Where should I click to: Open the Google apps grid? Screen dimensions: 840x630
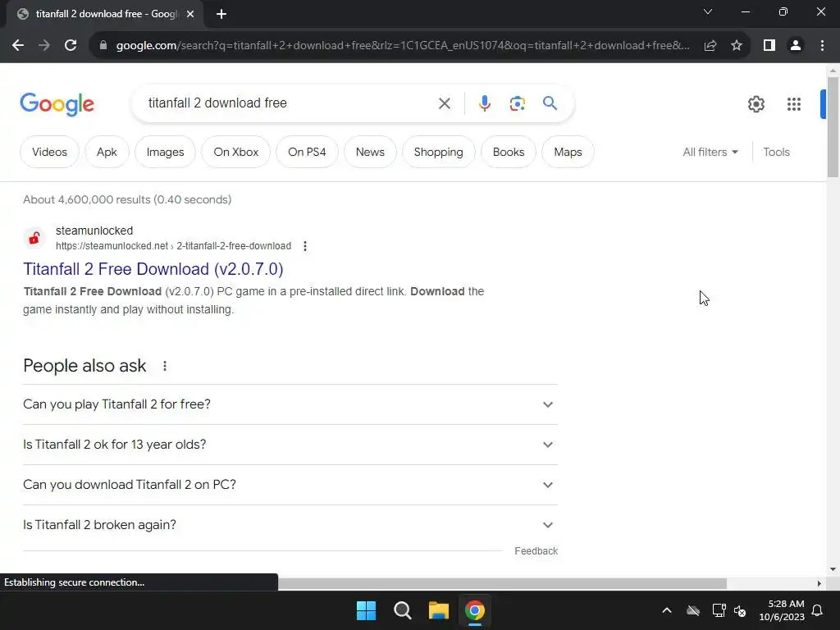click(794, 104)
